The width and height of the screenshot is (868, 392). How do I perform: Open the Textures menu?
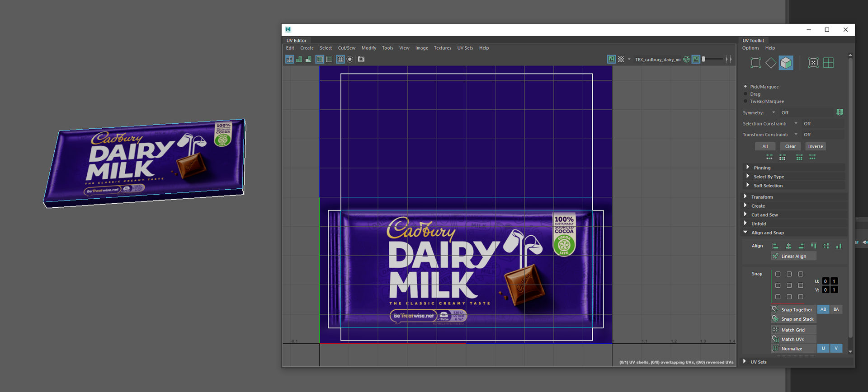[443, 48]
